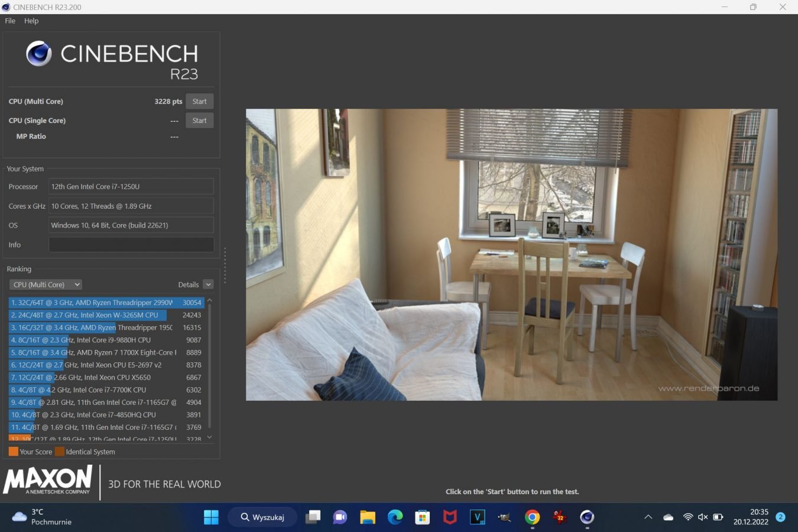Select ranking row AMD Ryzen Threadripper 2990W
This screenshot has height=532, width=798.
click(106, 303)
